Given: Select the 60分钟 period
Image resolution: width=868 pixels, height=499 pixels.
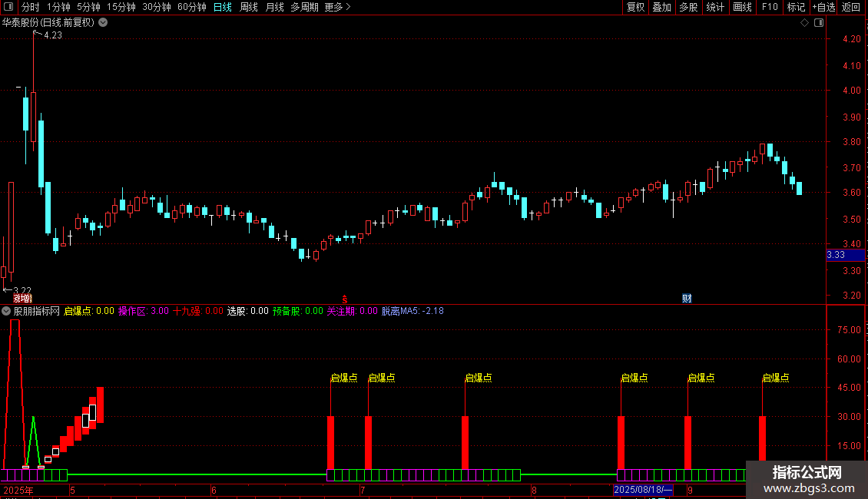Looking at the screenshot, I should tap(191, 7).
